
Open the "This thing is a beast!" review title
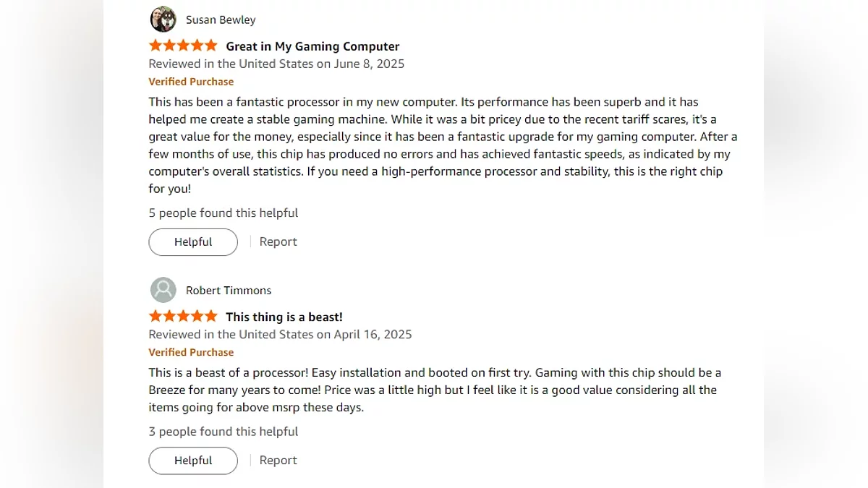[x=284, y=317]
